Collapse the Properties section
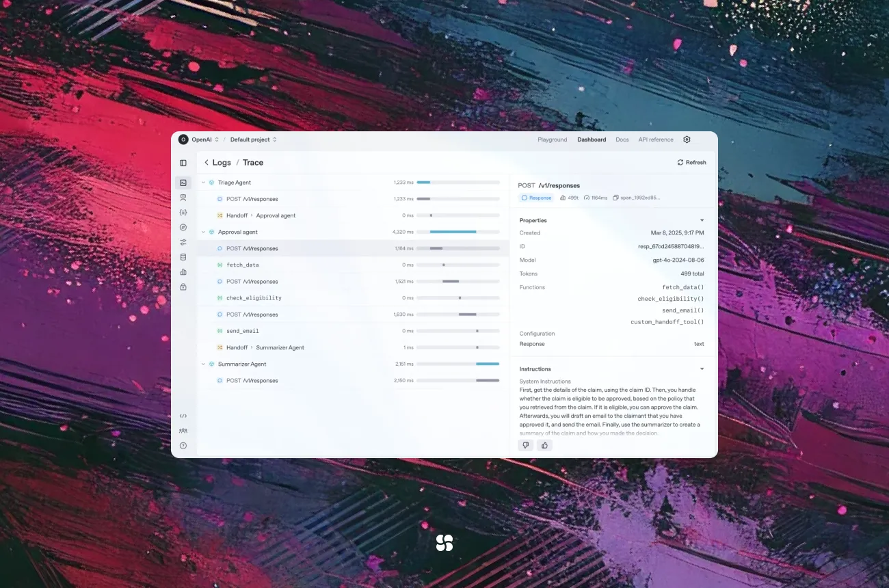 (702, 221)
